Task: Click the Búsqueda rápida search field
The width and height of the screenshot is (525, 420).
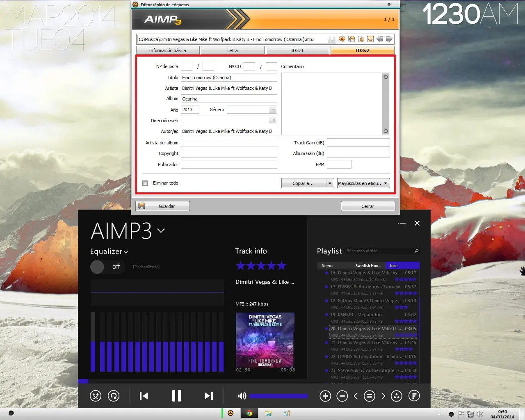Action: tap(379, 251)
